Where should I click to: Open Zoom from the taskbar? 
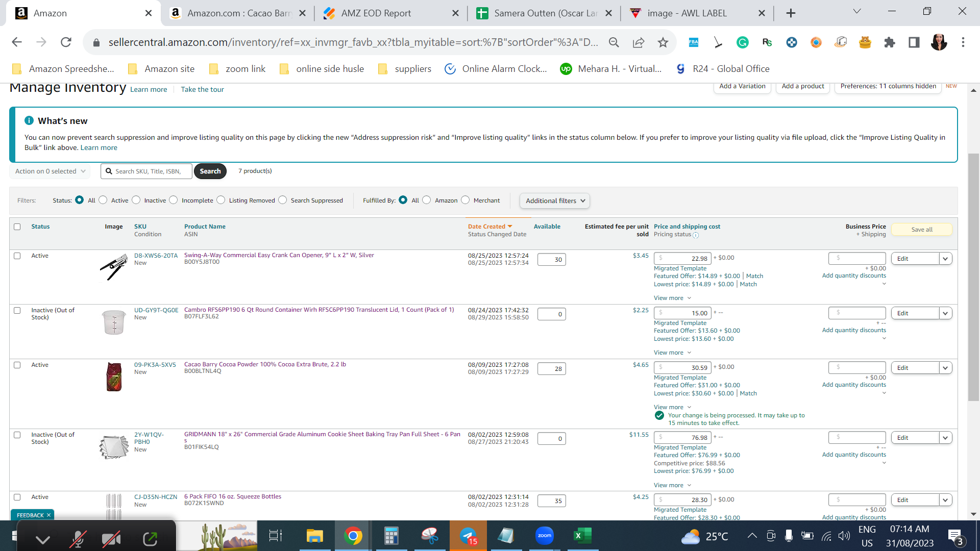click(545, 536)
